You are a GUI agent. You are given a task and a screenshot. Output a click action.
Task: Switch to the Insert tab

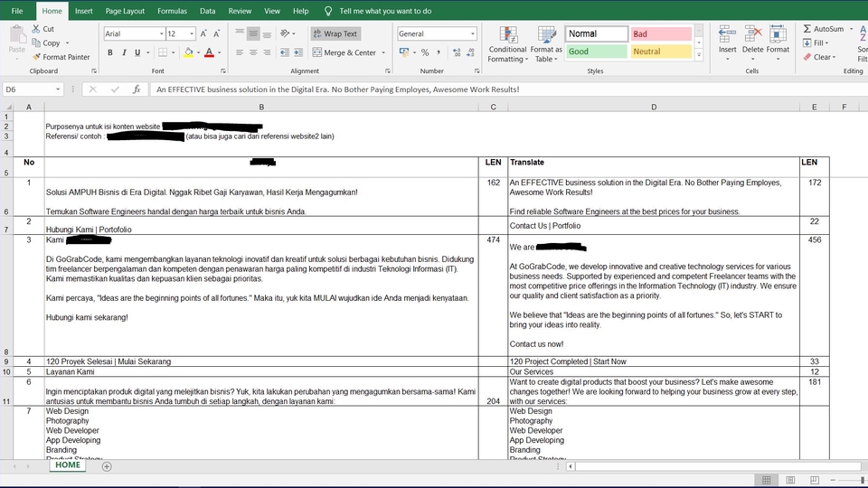click(83, 11)
